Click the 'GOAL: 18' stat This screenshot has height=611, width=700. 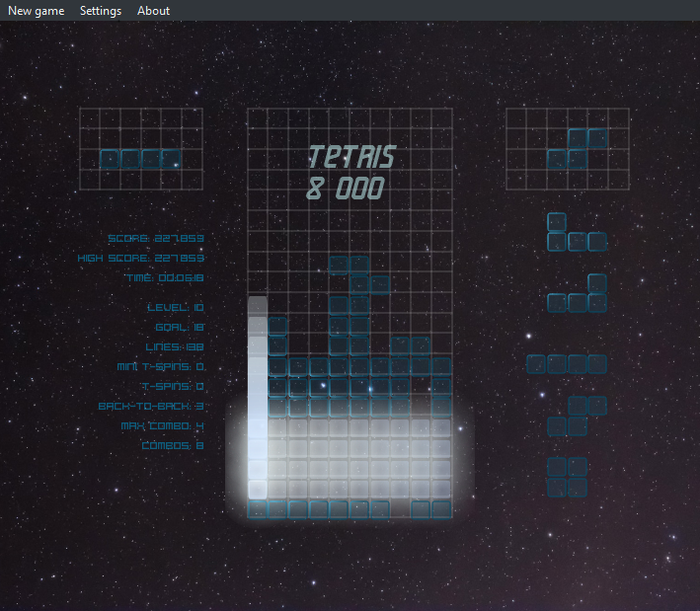pyautogui.click(x=180, y=327)
